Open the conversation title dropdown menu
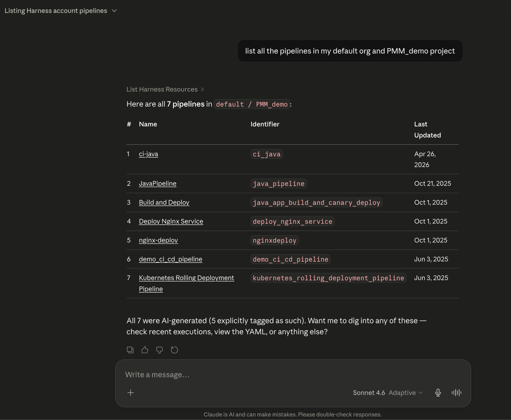The width and height of the screenshot is (511, 420). (x=114, y=11)
